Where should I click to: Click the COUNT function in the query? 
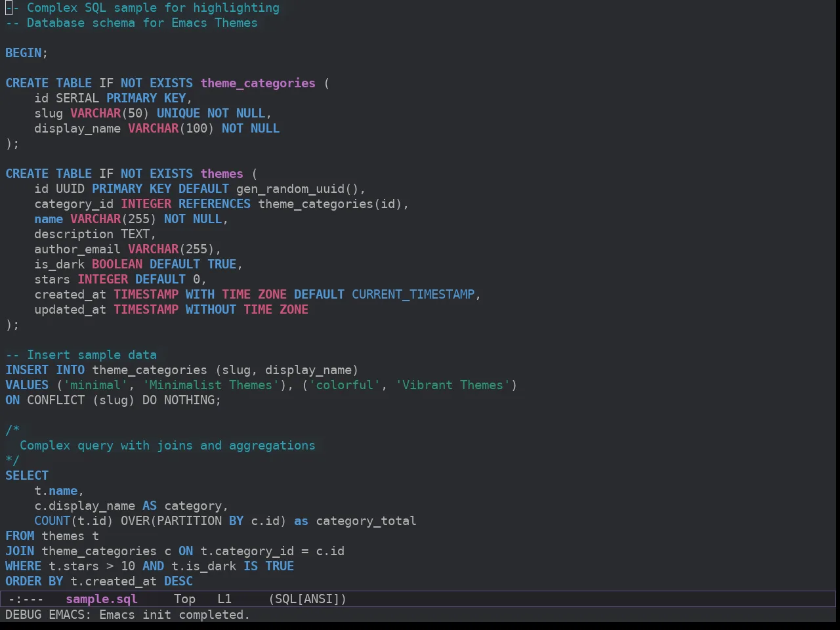(52, 521)
